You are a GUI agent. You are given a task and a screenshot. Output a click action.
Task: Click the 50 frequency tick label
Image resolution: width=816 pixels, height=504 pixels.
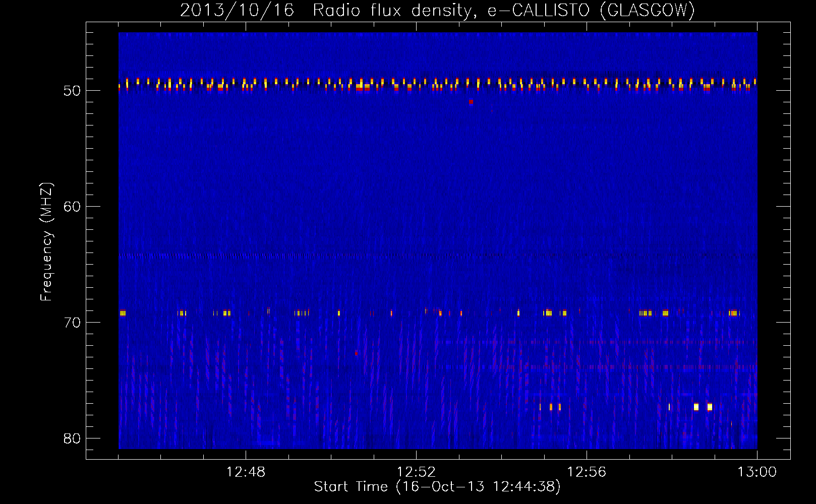pyautogui.click(x=72, y=91)
